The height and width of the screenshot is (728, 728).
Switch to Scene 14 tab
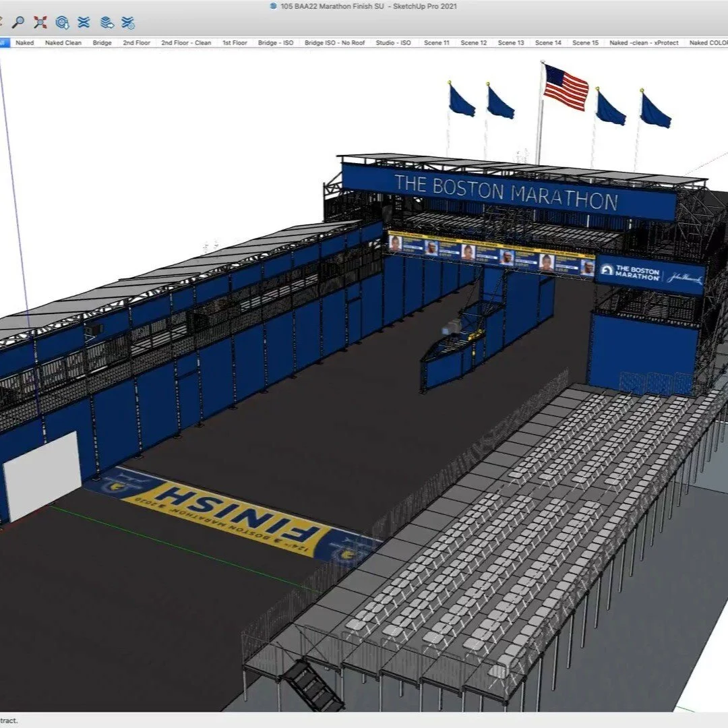pyautogui.click(x=548, y=42)
